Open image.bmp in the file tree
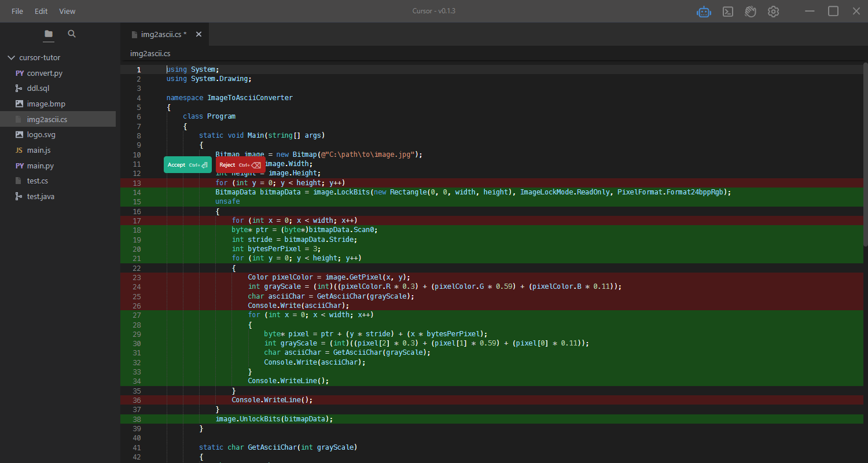The width and height of the screenshot is (868, 463). coord(46,104)
